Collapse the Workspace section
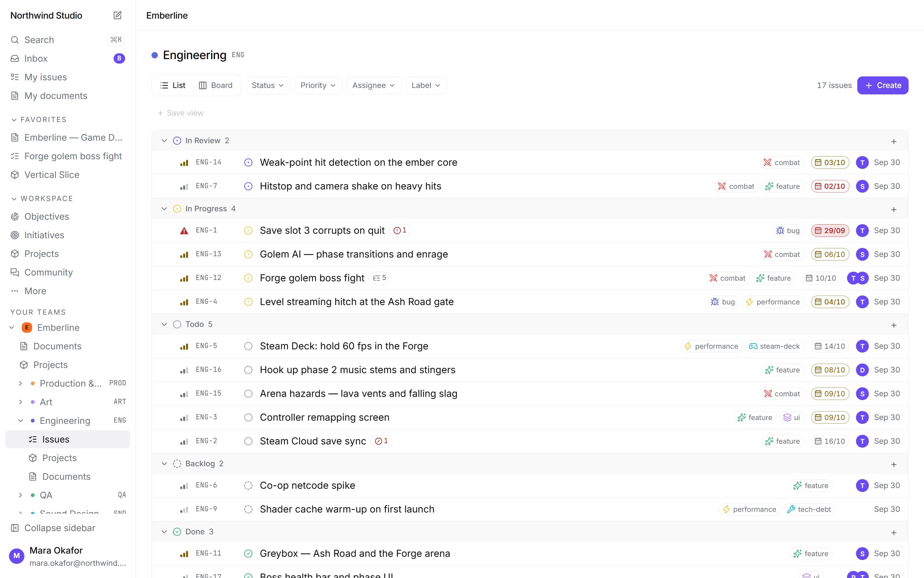This screenshot has width=924, height=578. pos(14,199)
